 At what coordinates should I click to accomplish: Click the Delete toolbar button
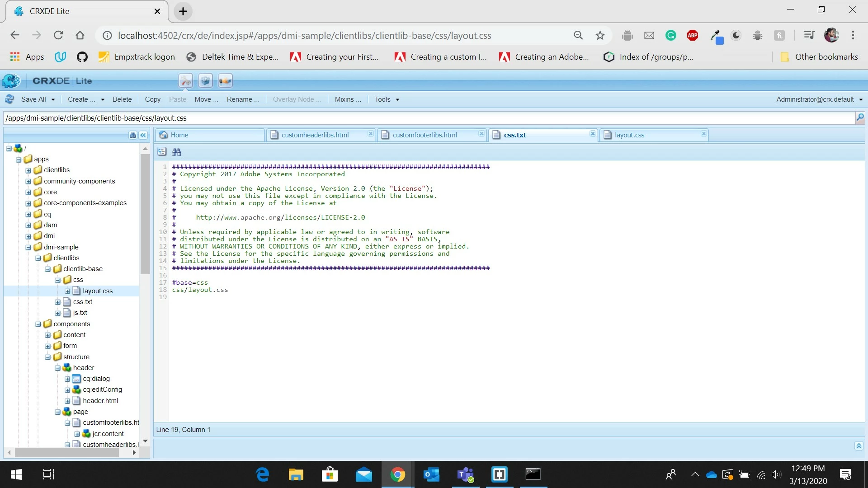(x=122, y=99)
